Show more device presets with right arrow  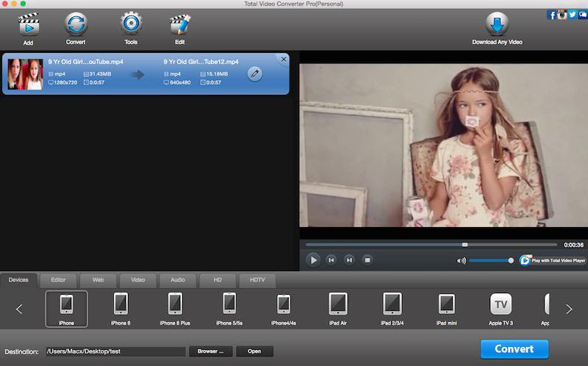tap(569, 309)
